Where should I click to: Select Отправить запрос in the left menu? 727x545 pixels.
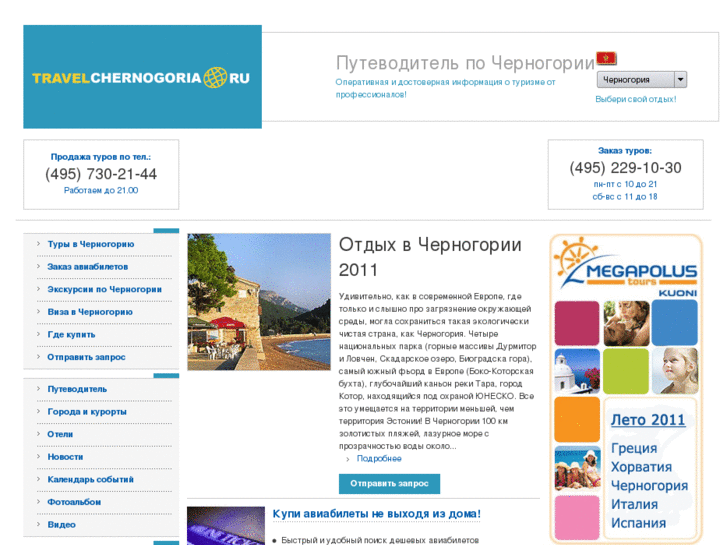pyautogui.click(x=86, y=357)
